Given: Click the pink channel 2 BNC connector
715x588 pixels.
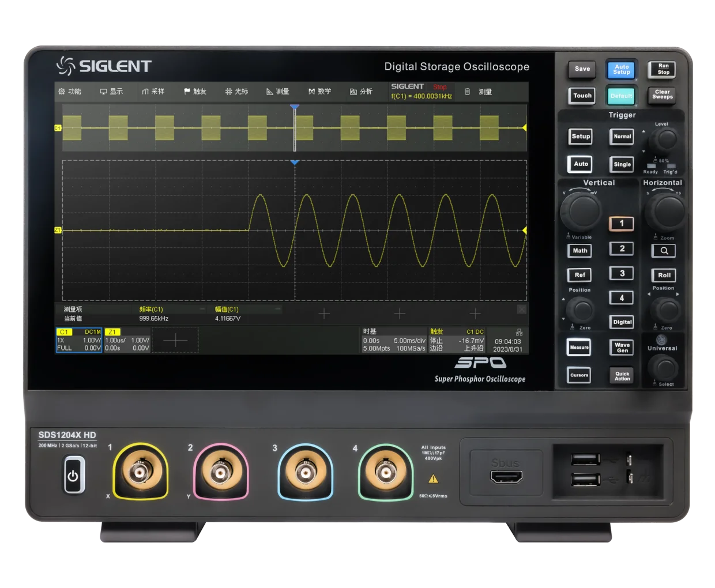Looking at the screenshot, I should (221, 472).
